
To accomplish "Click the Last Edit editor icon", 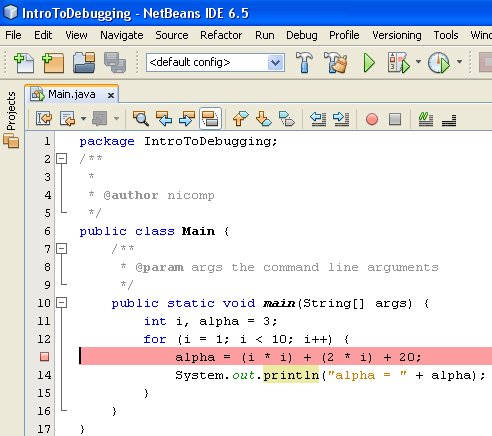I will (x=44, y=118).
